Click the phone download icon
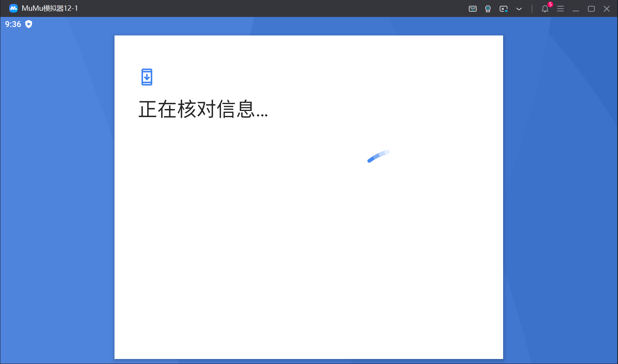This screenshot has height=364, width=618. point(147,77)
